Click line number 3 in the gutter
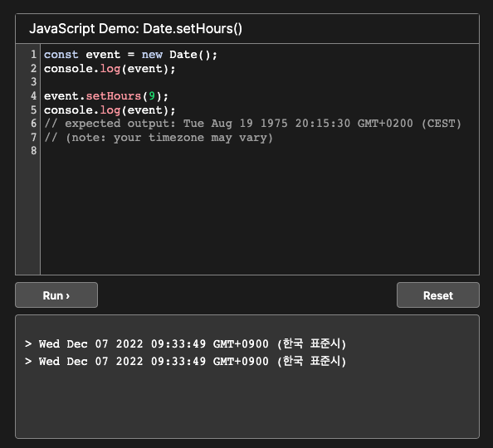Viewport: 493px width, 448px height. point(34,82)
